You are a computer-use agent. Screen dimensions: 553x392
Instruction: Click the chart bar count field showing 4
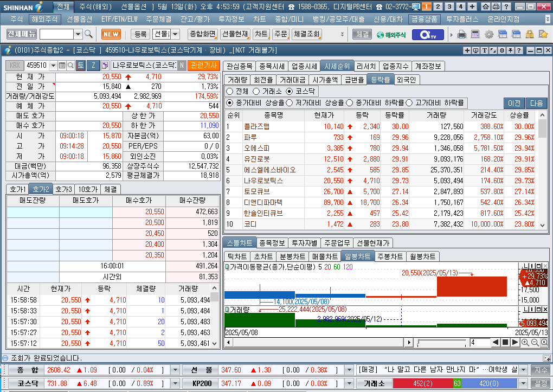point(480,342)
